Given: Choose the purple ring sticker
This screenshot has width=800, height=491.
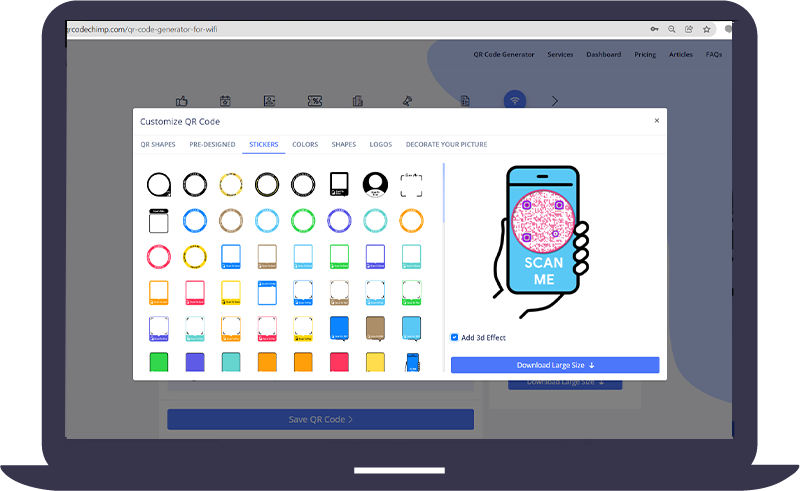Looking at the screenshot, I should pyautogui.click(x=339, y=221).
